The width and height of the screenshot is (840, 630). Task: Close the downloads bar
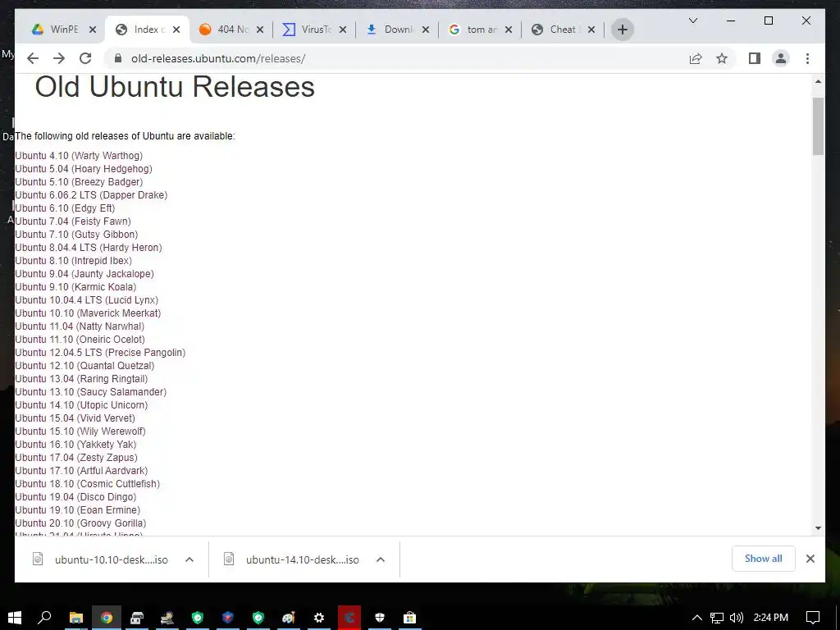(810, 559)
